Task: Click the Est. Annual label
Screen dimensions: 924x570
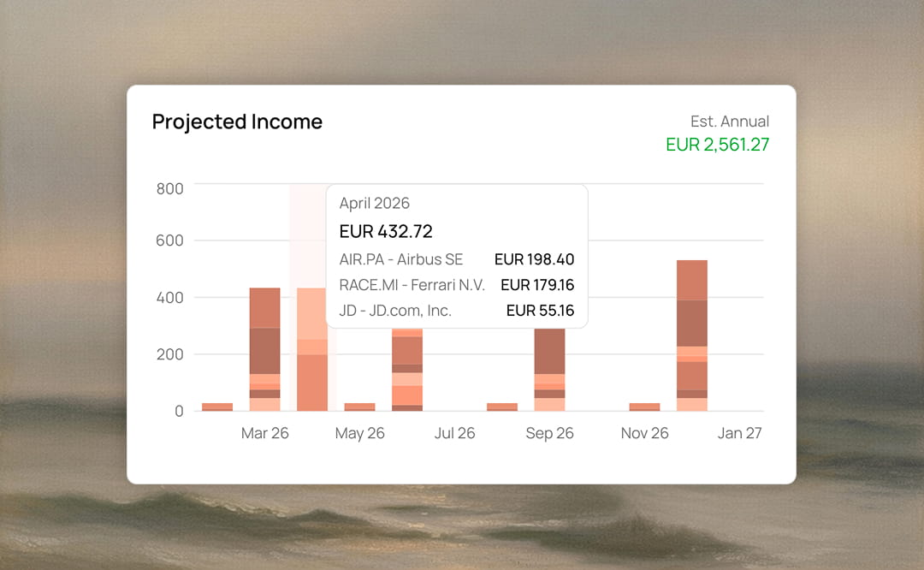Action: 730,121
